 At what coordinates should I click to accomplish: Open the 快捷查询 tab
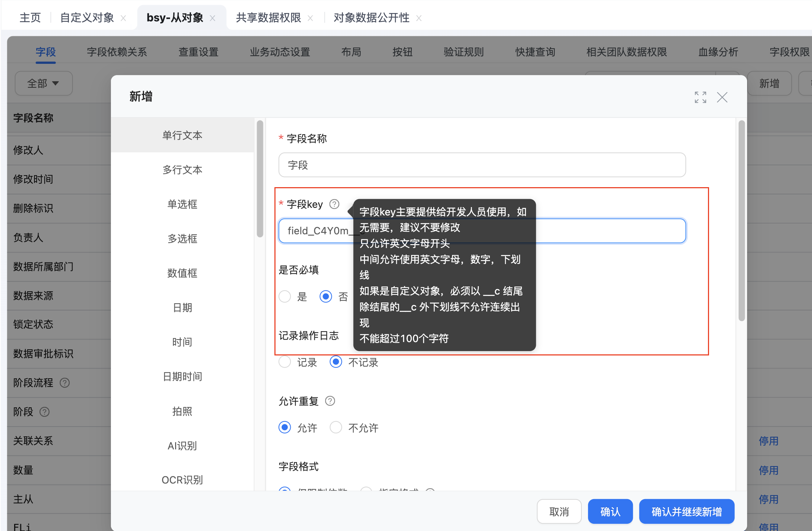(x=535, y=52)
